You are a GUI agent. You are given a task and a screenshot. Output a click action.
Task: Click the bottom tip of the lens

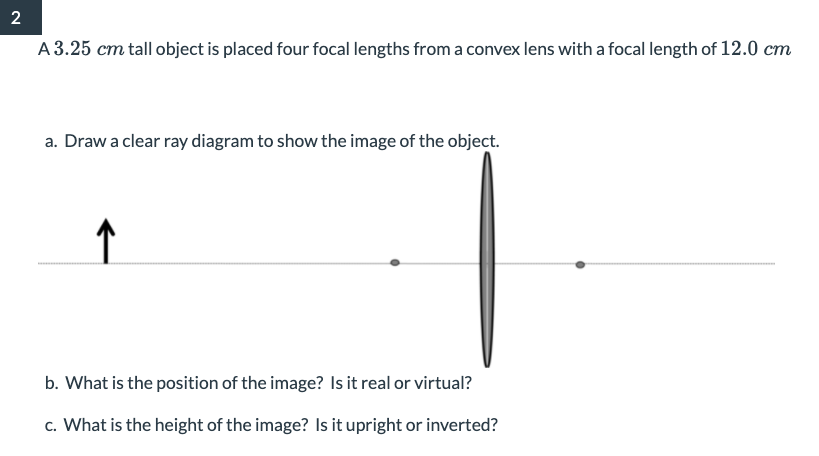487,364
